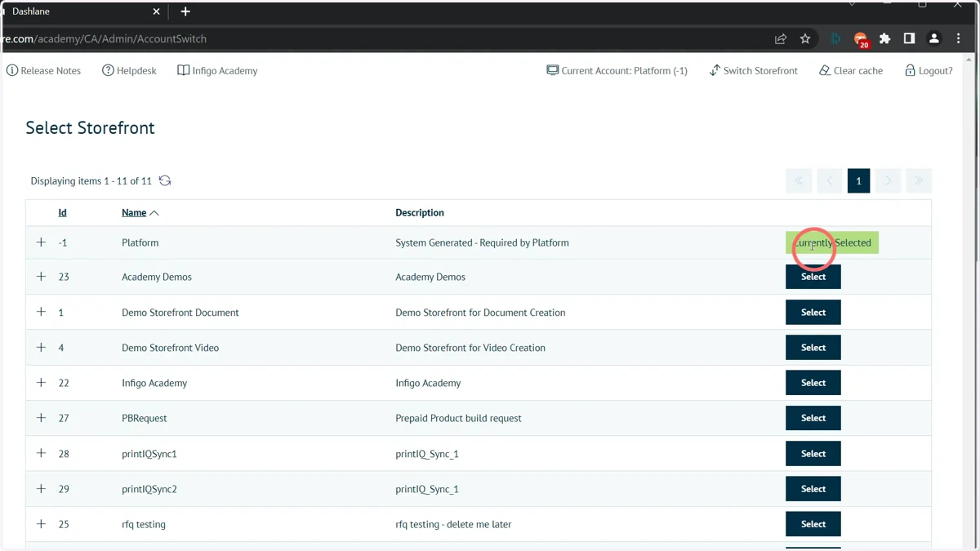Click the 'Select Storefront' page heading
The image size is (980, 551).
90,128
